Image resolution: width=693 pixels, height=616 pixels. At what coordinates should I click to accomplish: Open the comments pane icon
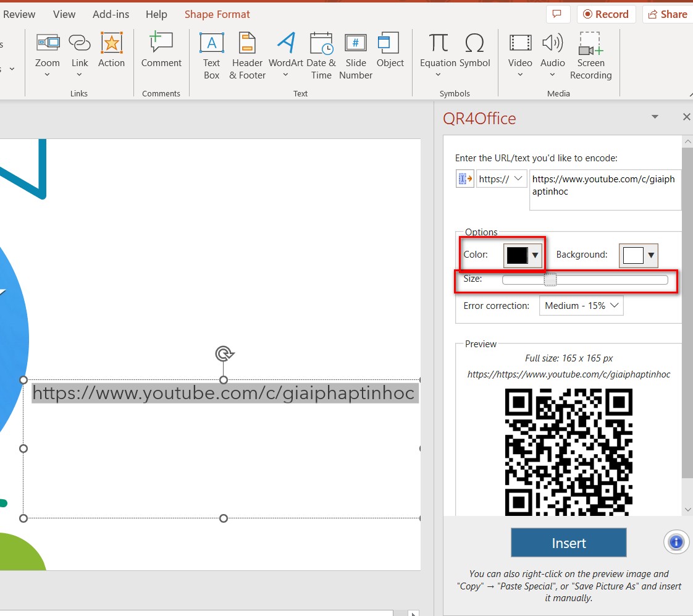[557, 14]
